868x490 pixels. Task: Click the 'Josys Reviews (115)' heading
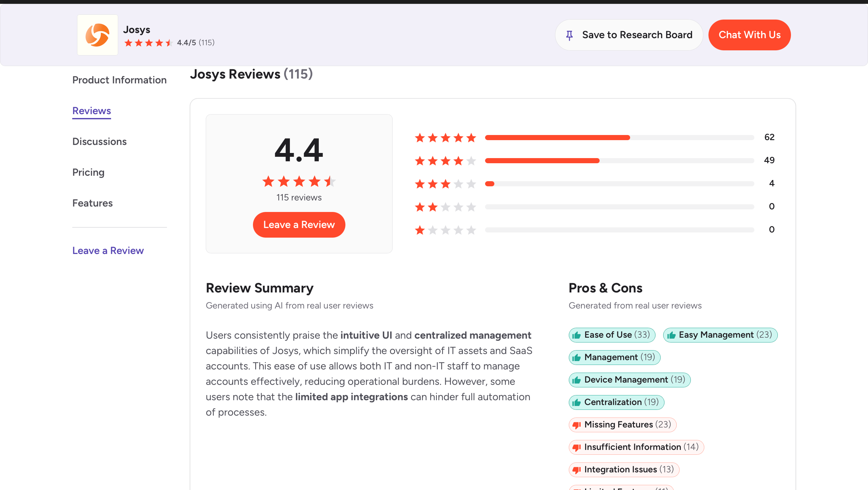point(251,74)
